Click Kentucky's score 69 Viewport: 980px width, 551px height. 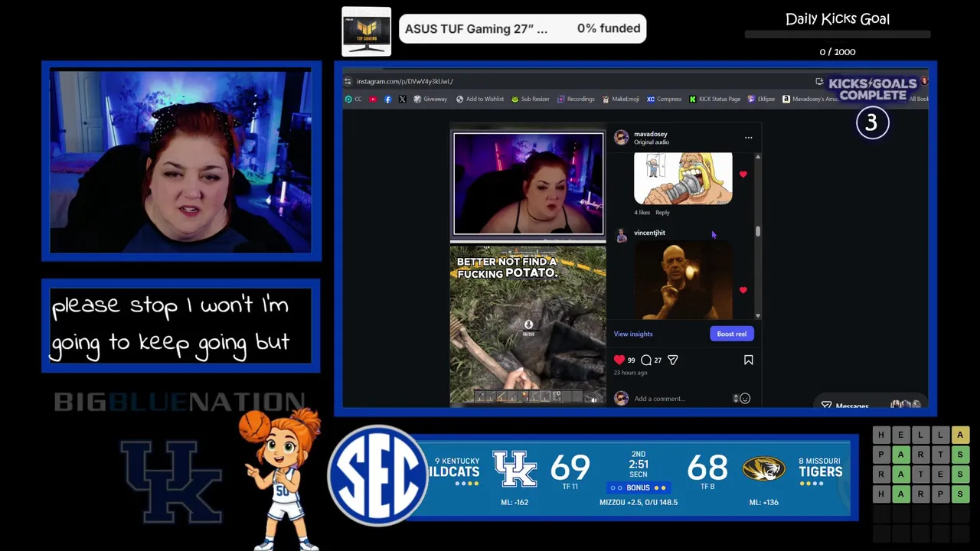[570, 468]
